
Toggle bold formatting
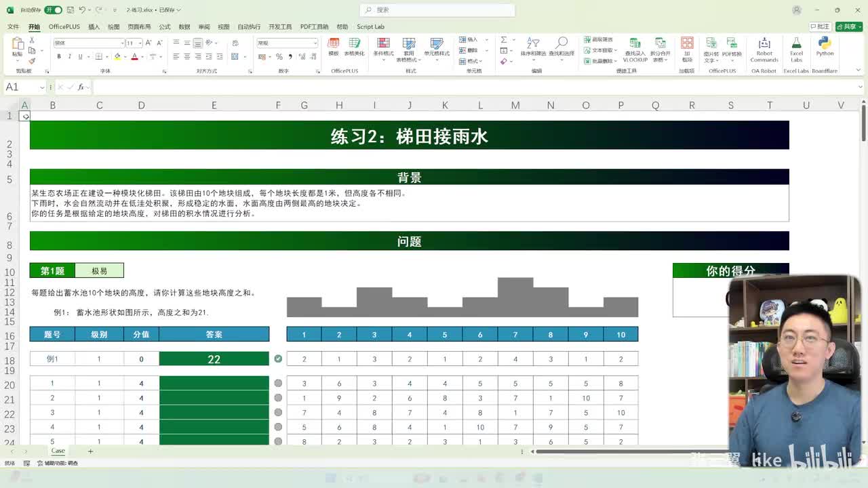pos(59,56)
